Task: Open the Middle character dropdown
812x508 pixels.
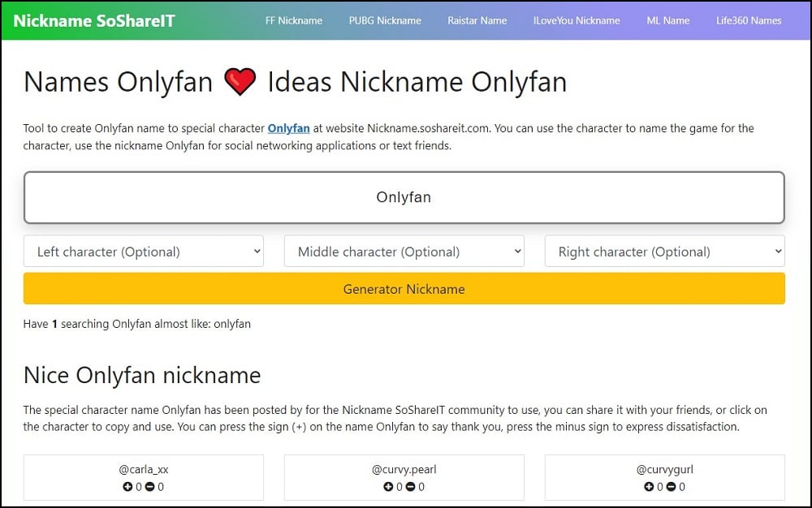Action: pos(404,252)
